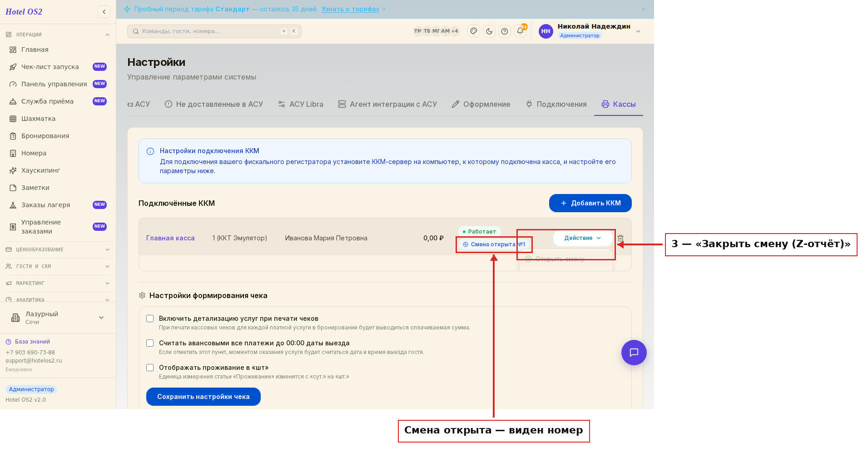Switch to АСУ Libra tab
Image resolution: width=868 pixels, height=453 pixels.
coord(301,104)
